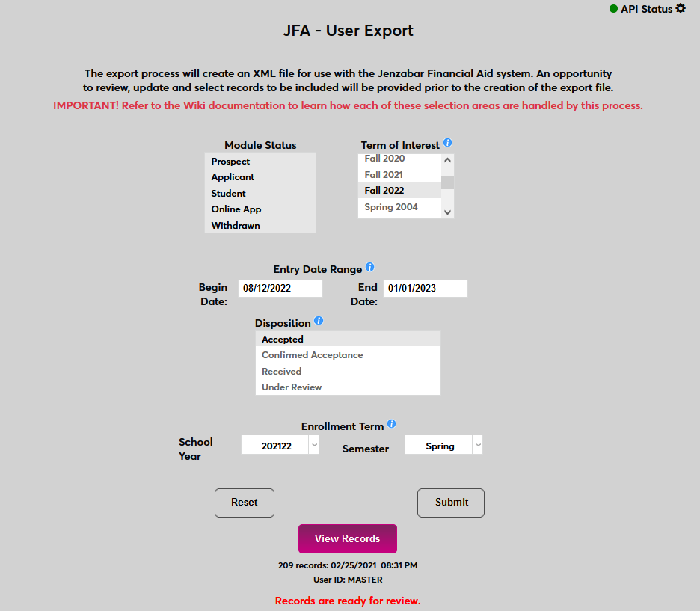Choose Fall 2022 term

click(399, 191)
